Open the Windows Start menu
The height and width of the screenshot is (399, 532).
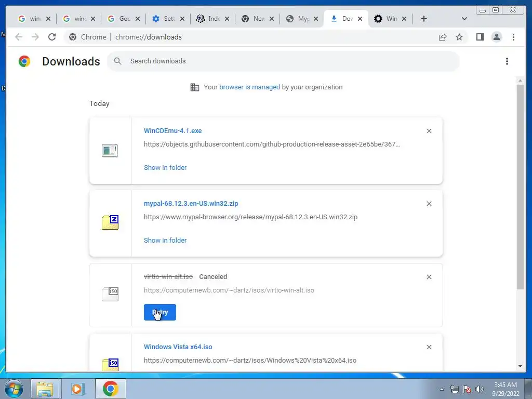click(14, 389)
